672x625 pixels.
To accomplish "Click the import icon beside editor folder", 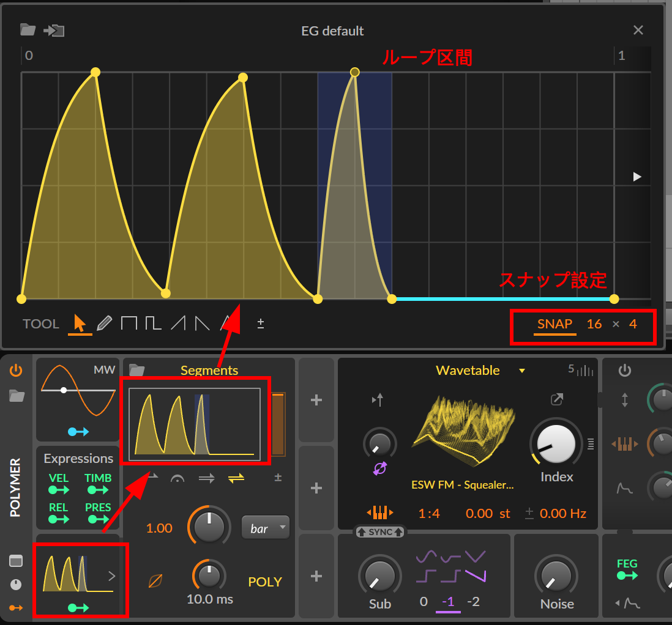I will pyautogui.click(x=54, y=31).
